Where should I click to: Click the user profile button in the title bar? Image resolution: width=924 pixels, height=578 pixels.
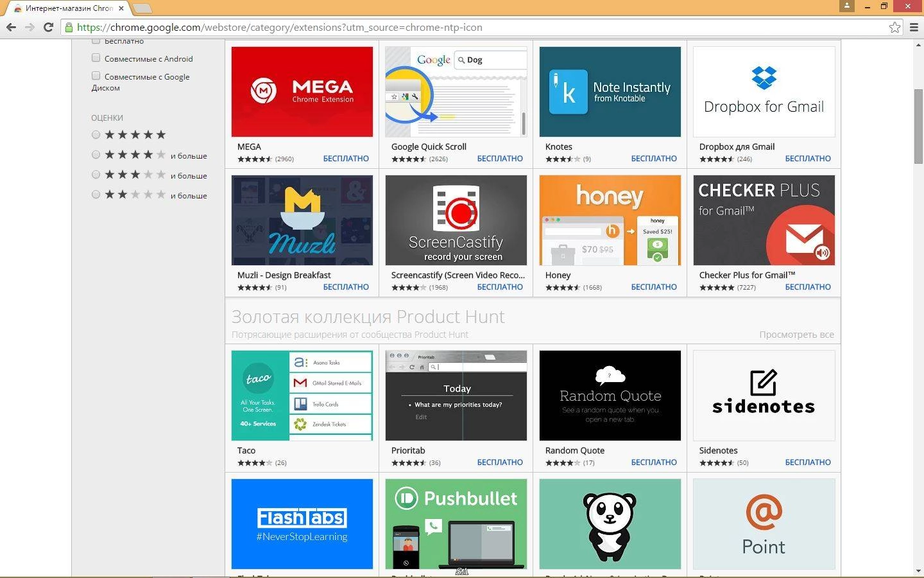(x=847, y=6)
